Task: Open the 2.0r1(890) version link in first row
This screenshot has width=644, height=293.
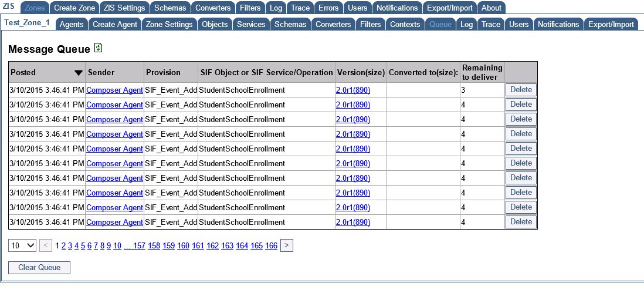Action: pos(353,90)
